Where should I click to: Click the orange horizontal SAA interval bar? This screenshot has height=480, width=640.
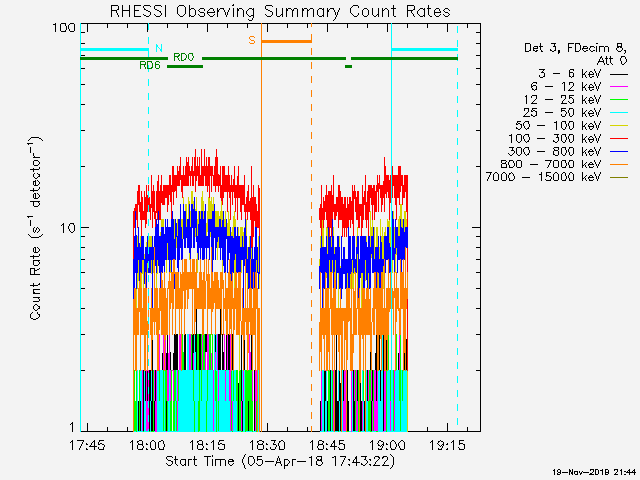(287, 41)
